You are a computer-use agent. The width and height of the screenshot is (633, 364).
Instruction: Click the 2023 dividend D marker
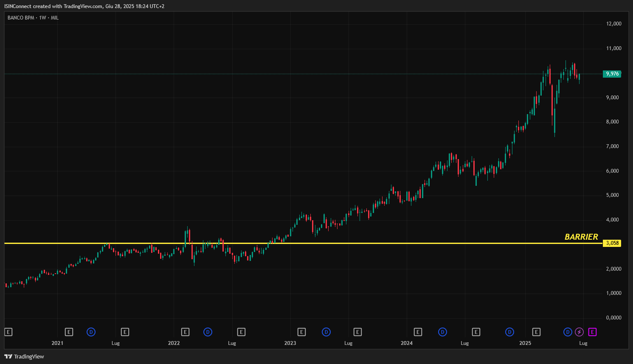326,332
